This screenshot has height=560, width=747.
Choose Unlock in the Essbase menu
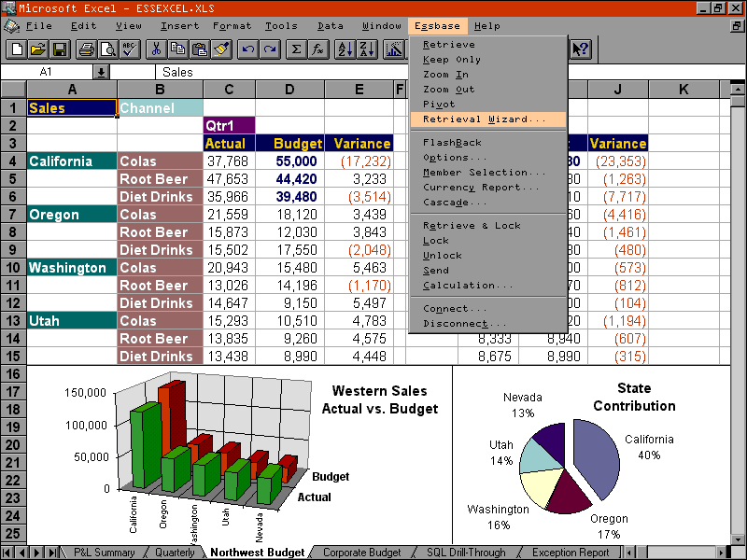pos(488,255)
